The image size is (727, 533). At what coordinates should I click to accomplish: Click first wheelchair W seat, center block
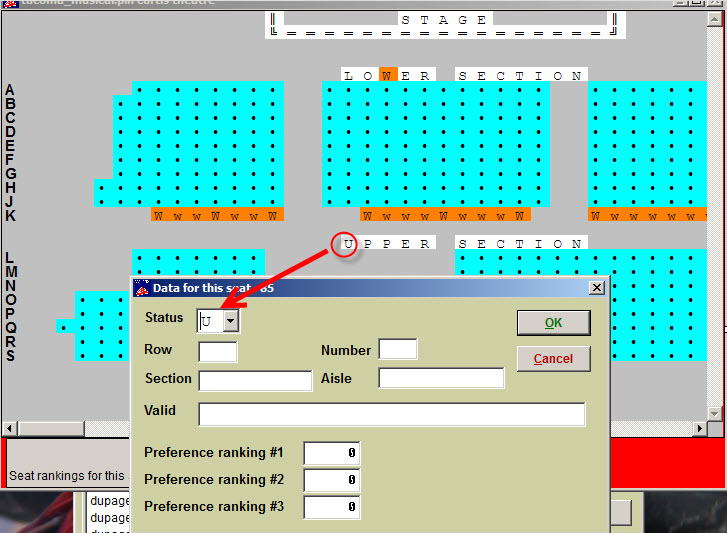point(367,216)
